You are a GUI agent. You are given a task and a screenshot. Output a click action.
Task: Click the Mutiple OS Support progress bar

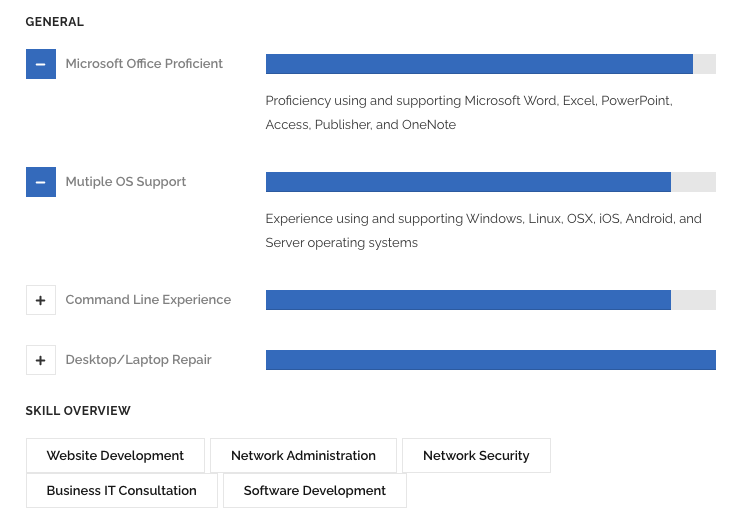point(490,182)
